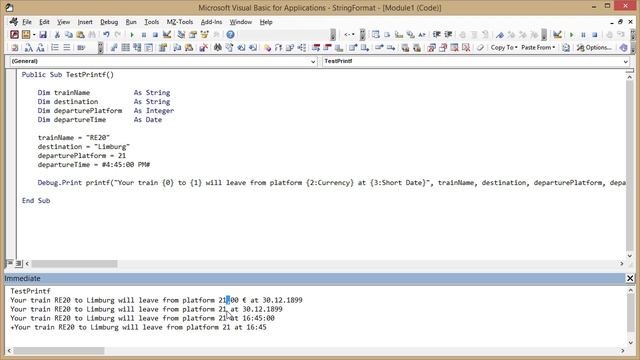640x360 pixels.
Task: Click the Outdent icon in the Edit toolbar
Action: (x=448, y=35)
